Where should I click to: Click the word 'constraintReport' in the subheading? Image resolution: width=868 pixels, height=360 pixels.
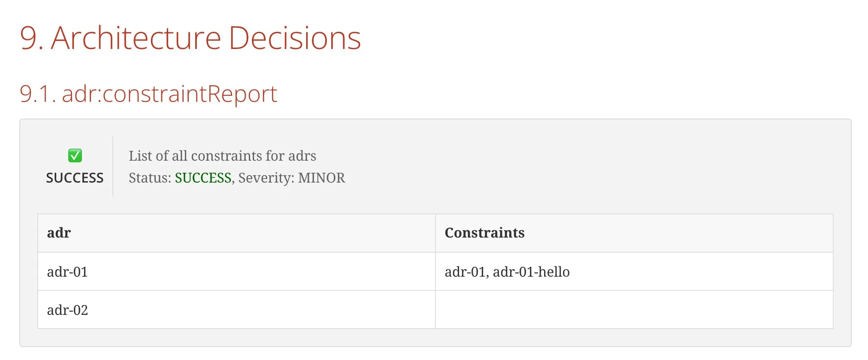pos(190,94)
